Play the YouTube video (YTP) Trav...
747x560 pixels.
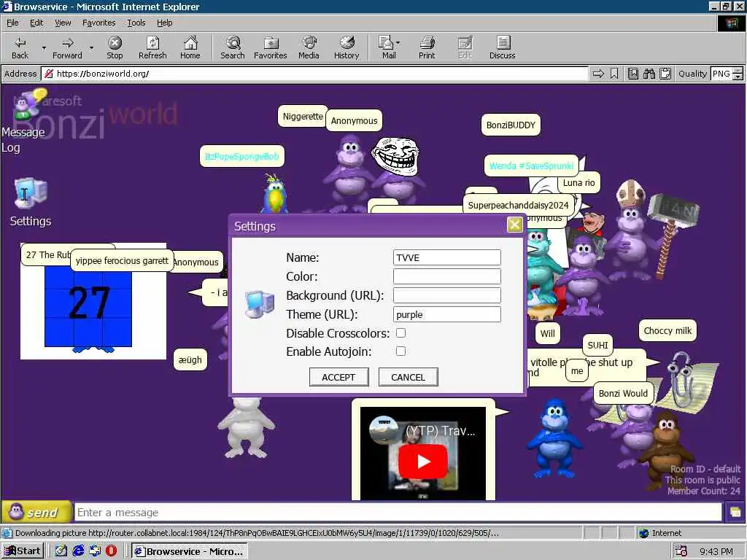[423, 462]
